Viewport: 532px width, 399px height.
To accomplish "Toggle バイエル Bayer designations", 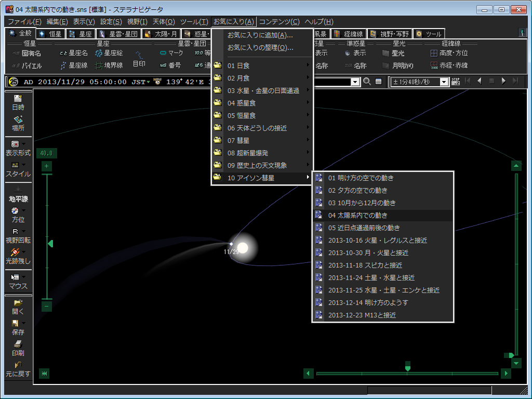I will [26, 65].
